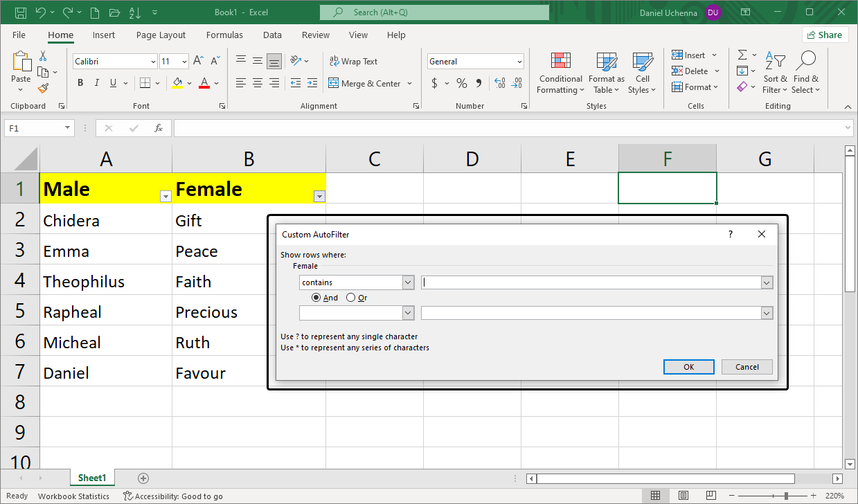Click the AutoSum sigma icon
Viewport: 858px width, 504px height.
742,55
